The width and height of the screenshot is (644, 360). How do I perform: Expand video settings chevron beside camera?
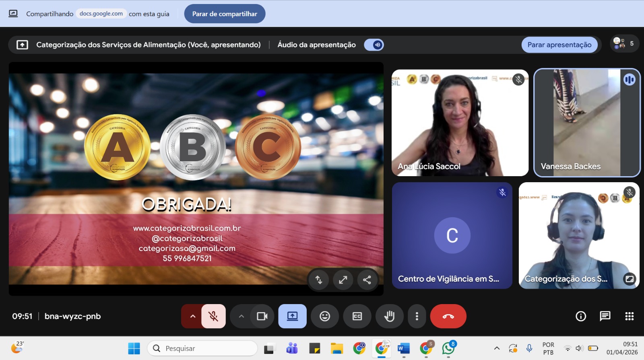[241, 316]
